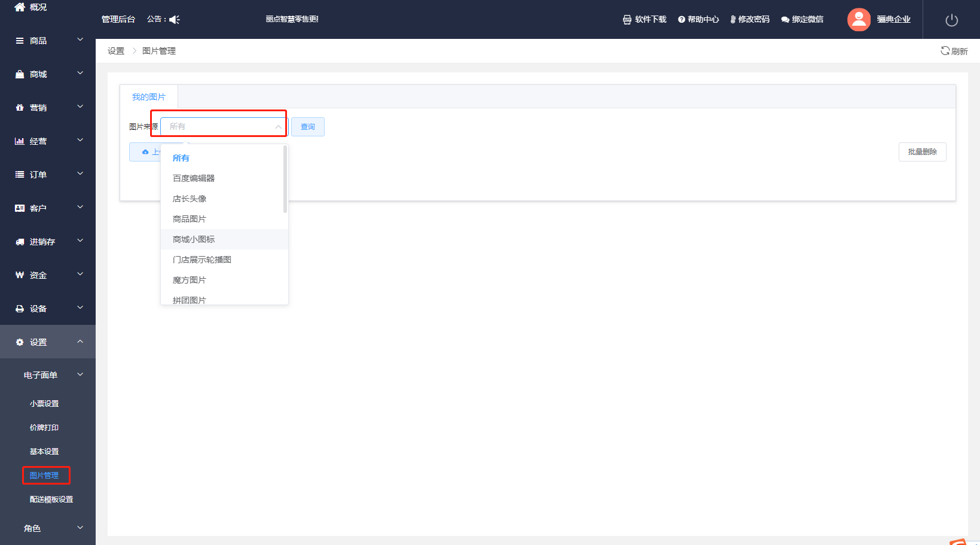Viewport: 980px width, 545px height.
Task: Click the 帮助中心 question mark icon
Action: pyautogui.click(x=682, y=20)
